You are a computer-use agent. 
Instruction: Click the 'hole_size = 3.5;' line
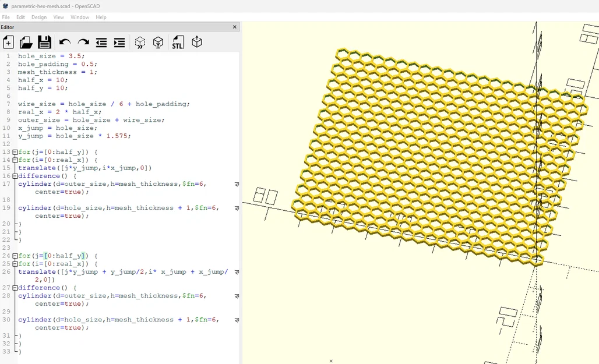51,56
